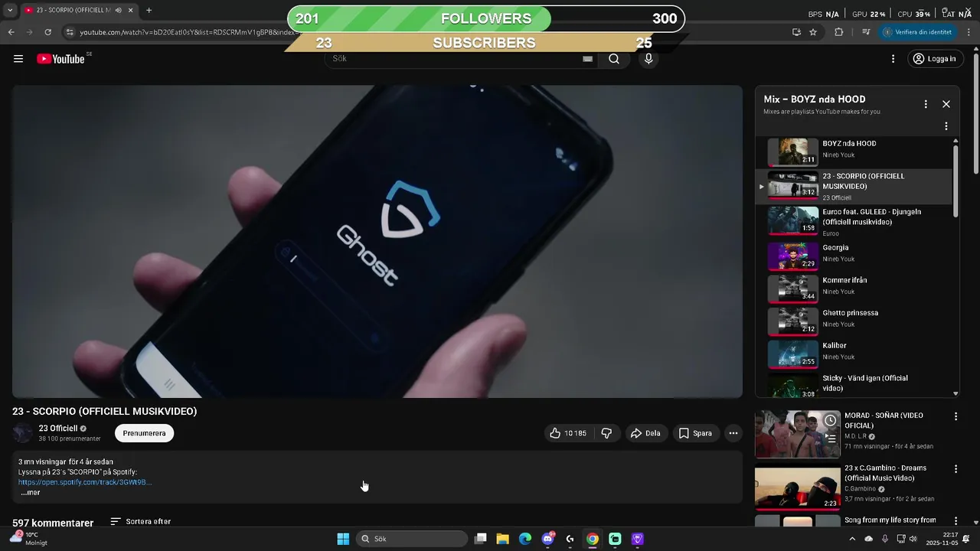980x551 pixels.
Task: Open File Explorer from the taskbar
Action: tap(502, 539)
